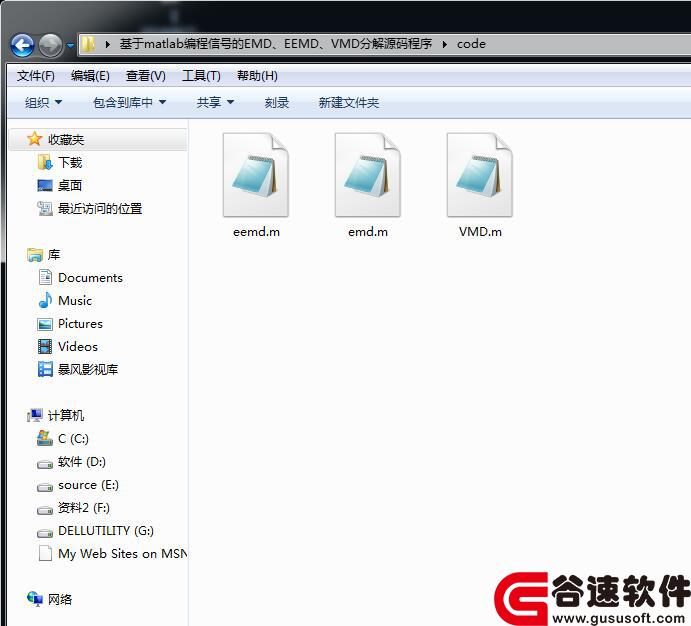Open the 查看(V) menu

click(x=146, y=76)
